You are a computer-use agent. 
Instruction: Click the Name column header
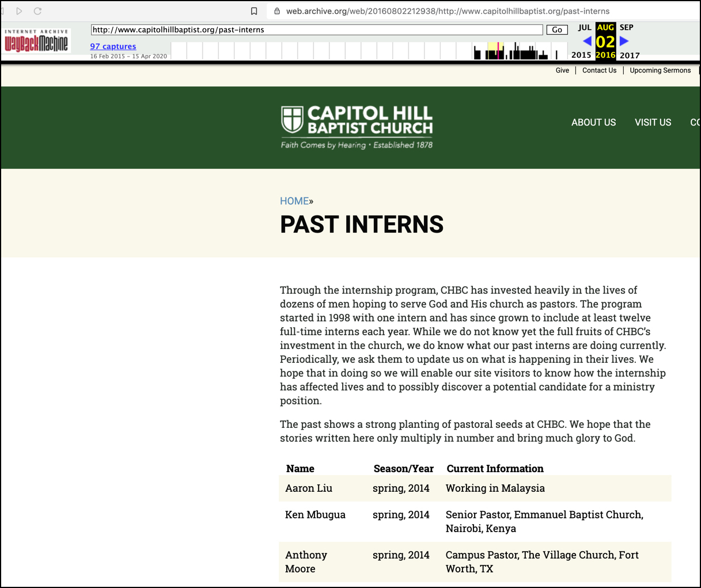tap(300, 468)
